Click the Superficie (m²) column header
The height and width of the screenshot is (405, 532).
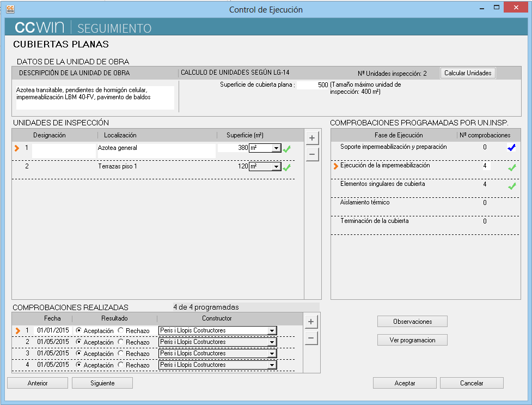(x=245, y=135)
